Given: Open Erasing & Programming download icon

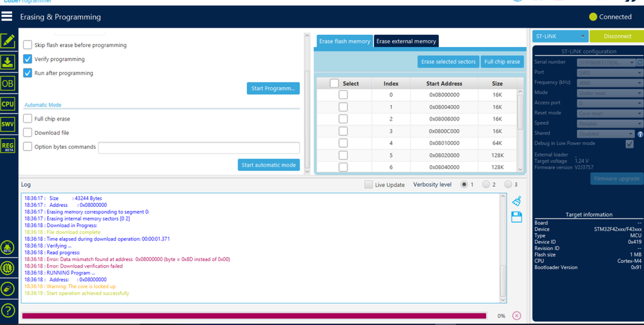Looking at the screenshot, I should (x=8, y=62).
